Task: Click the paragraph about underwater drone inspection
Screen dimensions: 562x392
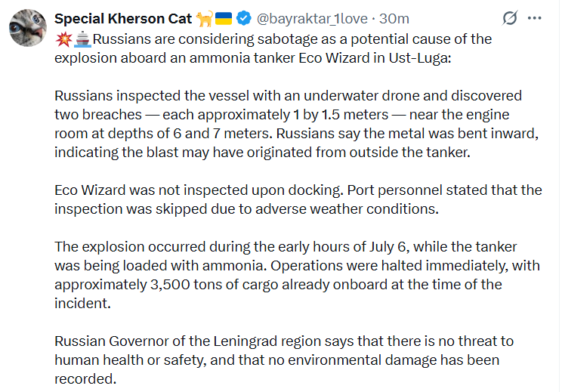Action: 297,124
